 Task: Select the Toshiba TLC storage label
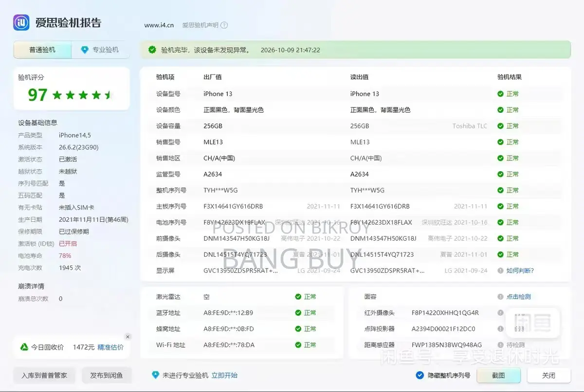[470, 126]
